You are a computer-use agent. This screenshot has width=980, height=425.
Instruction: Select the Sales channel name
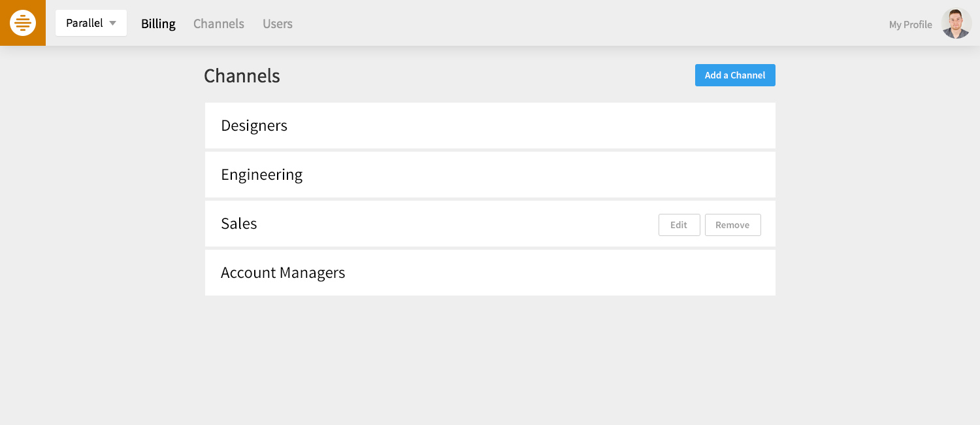pos(239,224)
